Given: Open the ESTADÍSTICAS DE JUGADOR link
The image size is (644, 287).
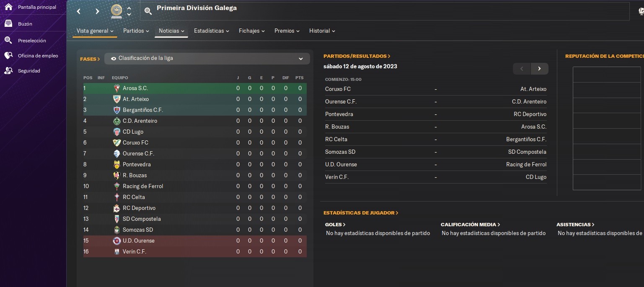Looking at the screenshot, I should [x=361, y=213].
